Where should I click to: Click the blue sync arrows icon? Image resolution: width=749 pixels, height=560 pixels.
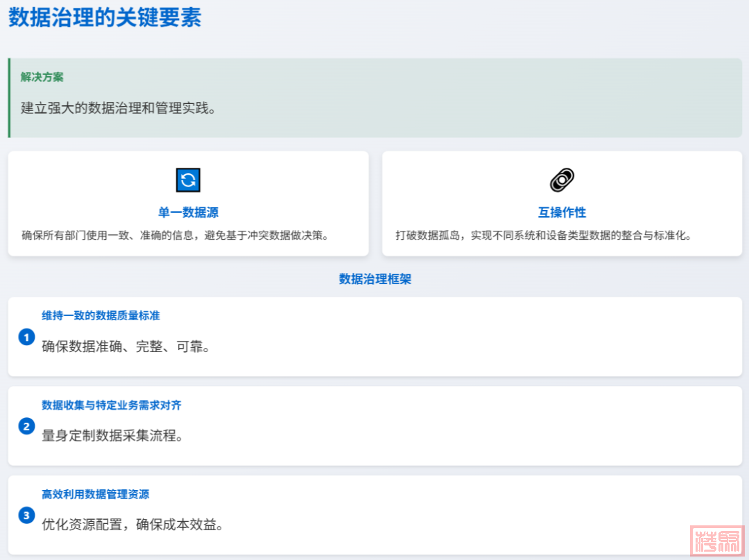(x=188, y=180)
